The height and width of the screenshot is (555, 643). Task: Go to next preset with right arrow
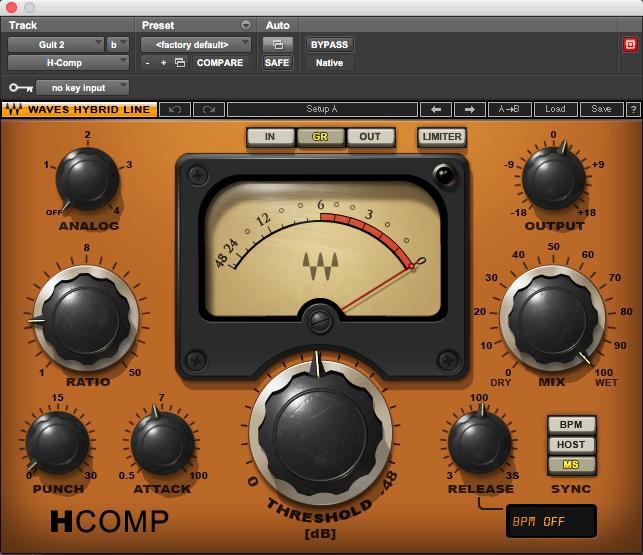(470, 110)
